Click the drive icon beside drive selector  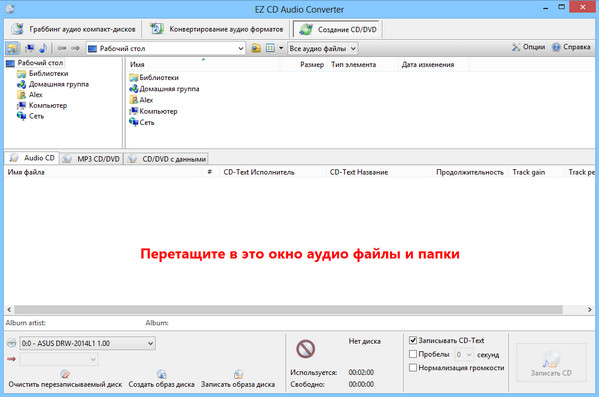click(11, 343)
